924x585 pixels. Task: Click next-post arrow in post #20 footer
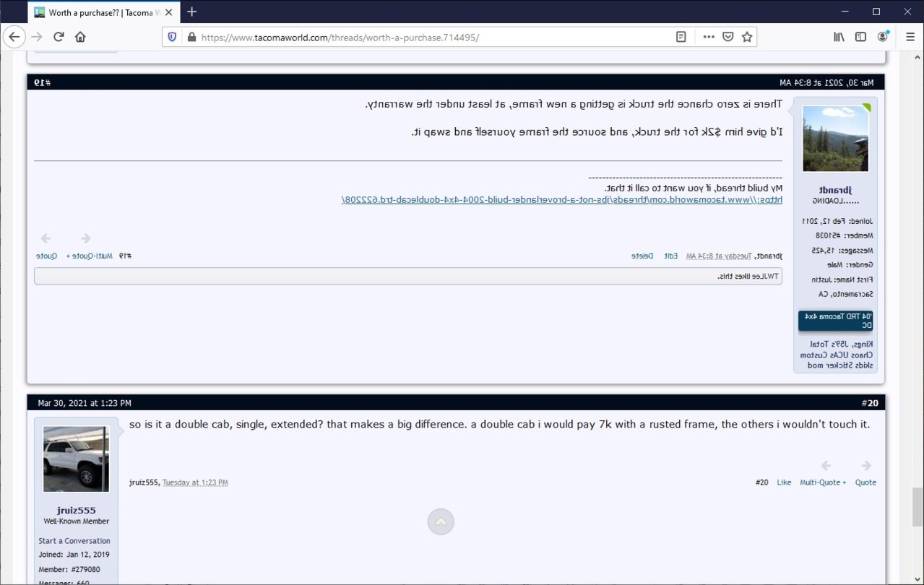point(866,466)
